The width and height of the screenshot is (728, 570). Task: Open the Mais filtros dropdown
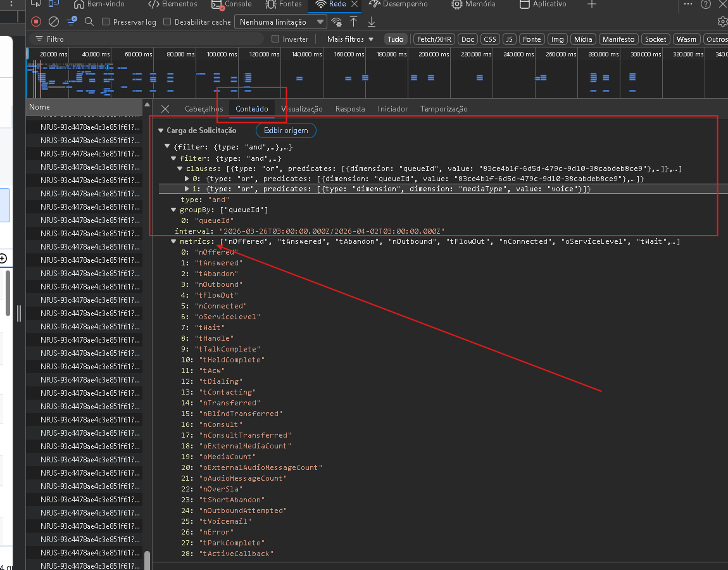[x=350, y=39]
